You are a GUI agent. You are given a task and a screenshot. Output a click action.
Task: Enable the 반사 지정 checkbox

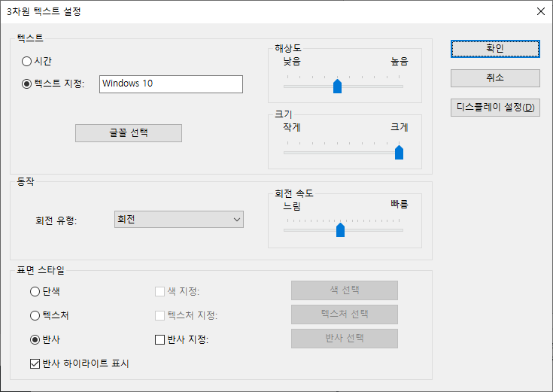tap(160, 339)
